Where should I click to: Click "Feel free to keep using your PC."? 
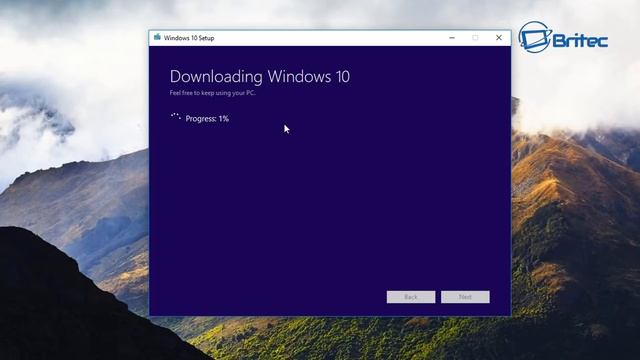coord(213,93)
